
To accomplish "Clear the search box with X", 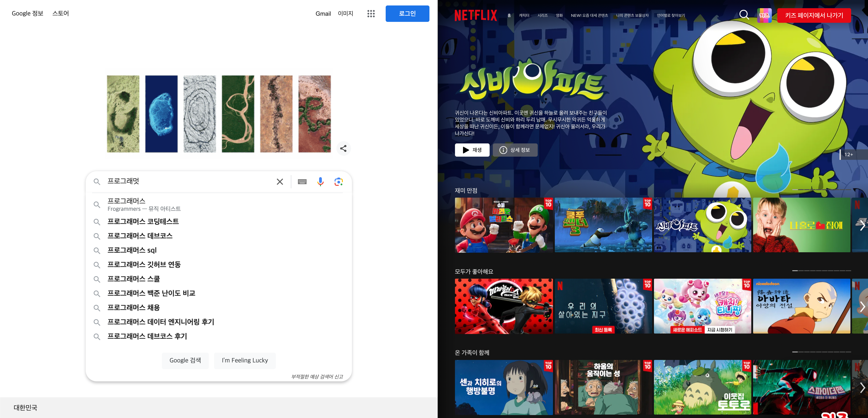I will (x=280, y=182).
